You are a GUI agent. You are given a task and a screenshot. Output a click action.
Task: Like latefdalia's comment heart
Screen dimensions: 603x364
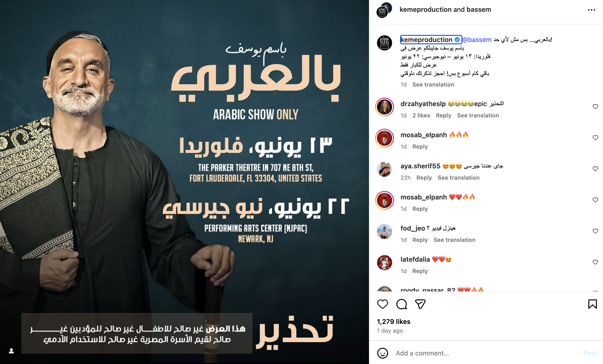coord(595,262)
